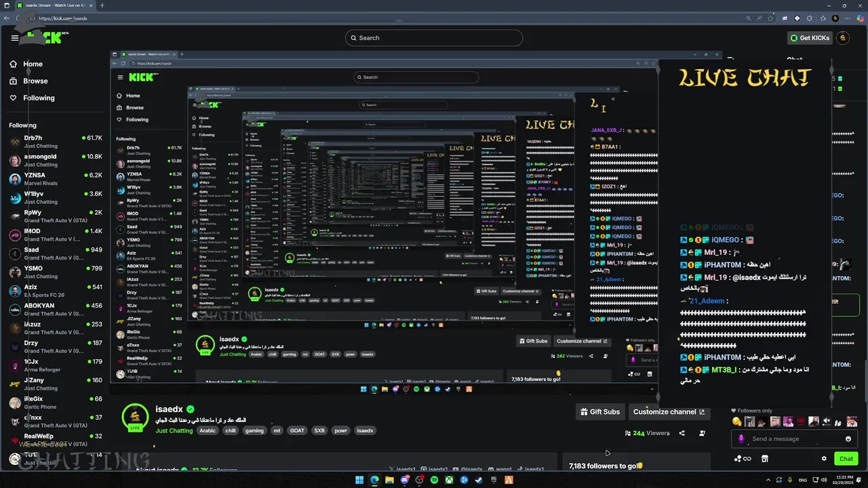Click the main Search field
This screenshot has height=488, width=868.
point(434,38)
